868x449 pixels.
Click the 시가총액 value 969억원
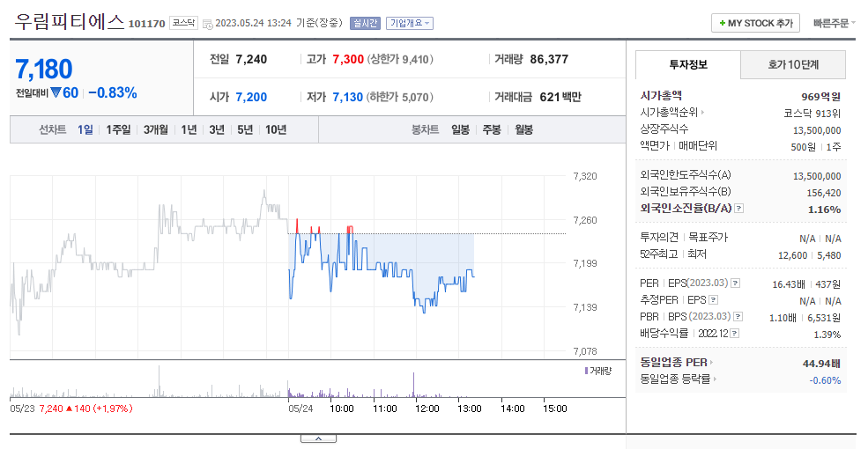coord(821,97)
